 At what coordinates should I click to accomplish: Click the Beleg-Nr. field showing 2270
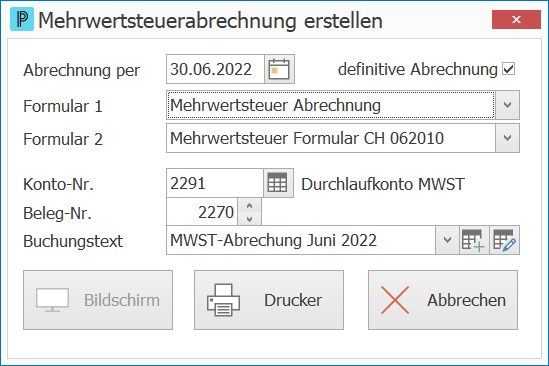pos(202,212)
